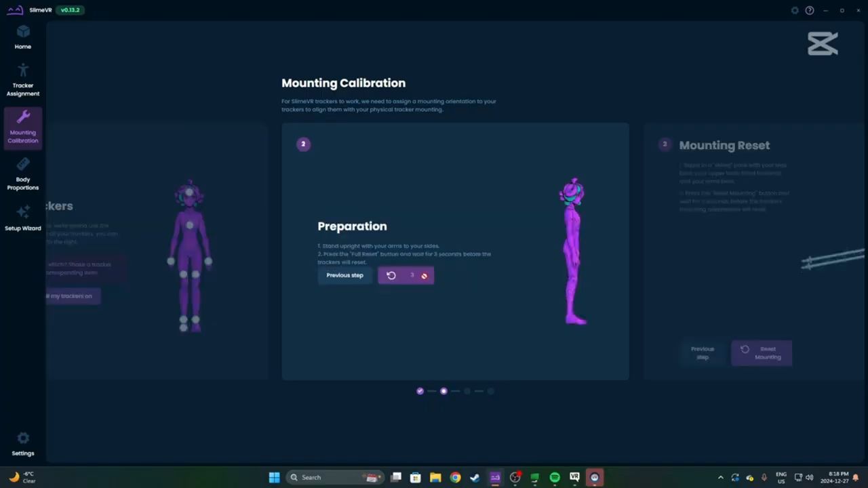
Task: Jump to the first completed step dot
Action: coord(420,391)
